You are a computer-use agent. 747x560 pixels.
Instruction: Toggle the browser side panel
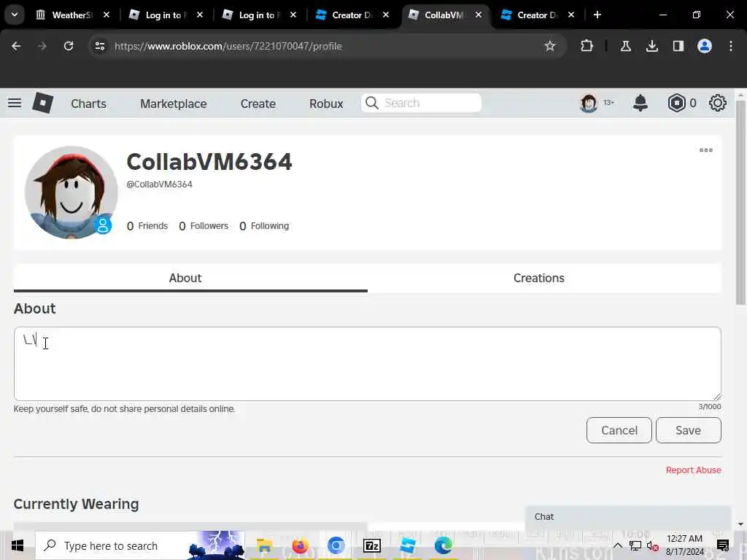[x=678, y=46]
